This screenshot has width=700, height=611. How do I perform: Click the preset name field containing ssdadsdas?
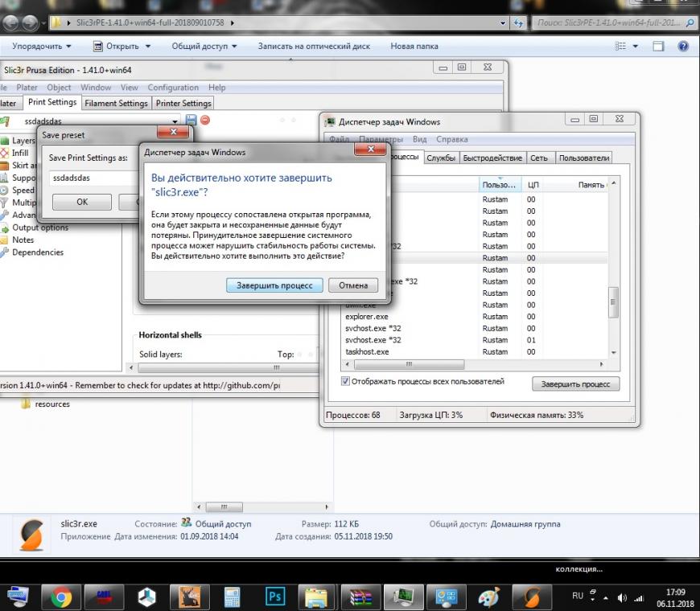pyautogui.click(x=94, y=178)
